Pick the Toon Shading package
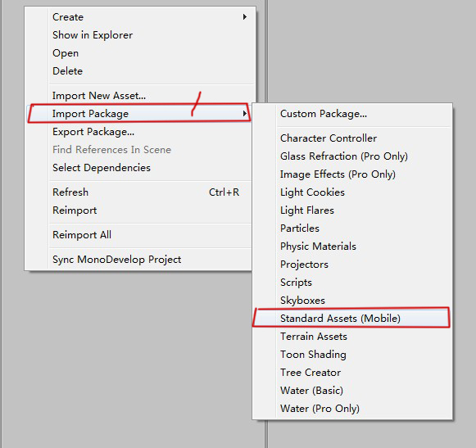Screen dimensions: 476x448 [313, 355]
